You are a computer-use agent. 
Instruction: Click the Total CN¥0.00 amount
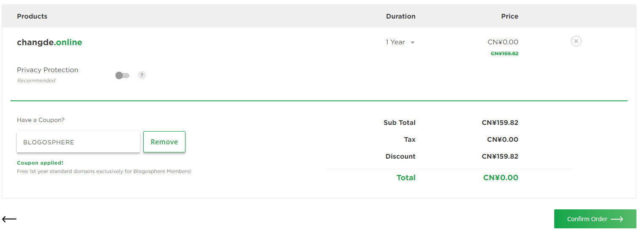coord(501,178)
